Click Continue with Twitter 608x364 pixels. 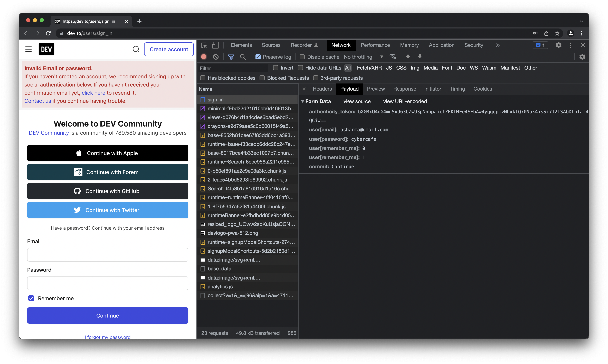tap(108, 210)
